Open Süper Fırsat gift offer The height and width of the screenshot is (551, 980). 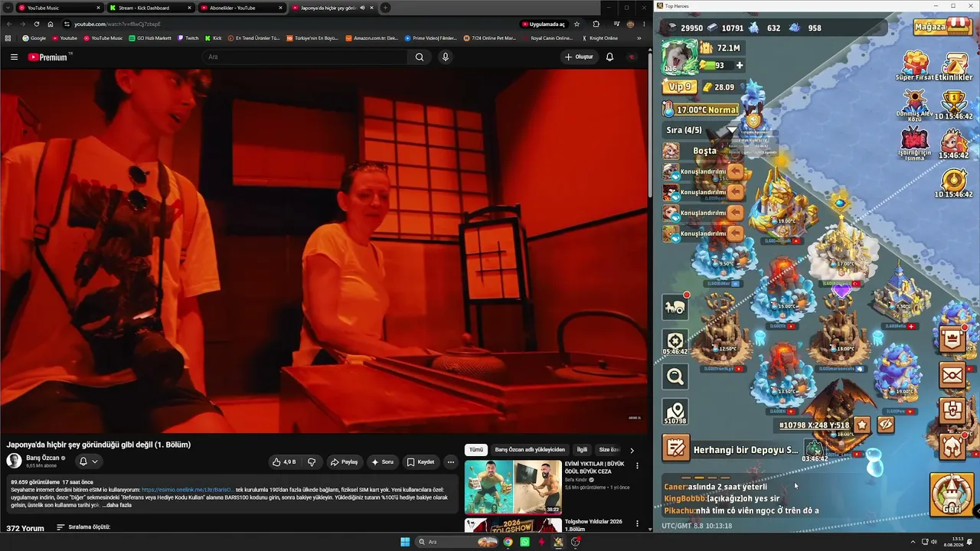916,67
